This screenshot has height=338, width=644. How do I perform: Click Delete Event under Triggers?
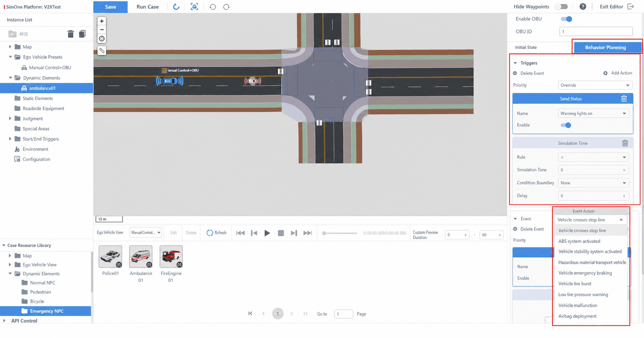tap(532, 73)
